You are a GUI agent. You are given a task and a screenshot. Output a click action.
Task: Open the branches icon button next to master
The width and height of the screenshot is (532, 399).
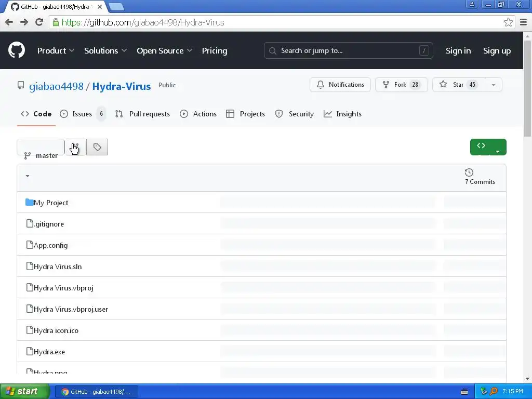coord(75,147)
